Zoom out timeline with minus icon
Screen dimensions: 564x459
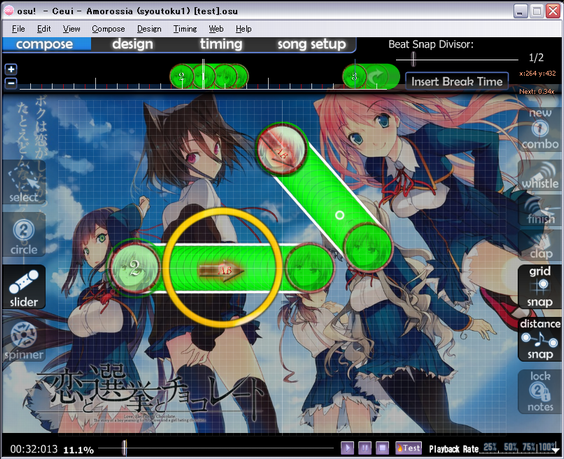tap(11, 83)
